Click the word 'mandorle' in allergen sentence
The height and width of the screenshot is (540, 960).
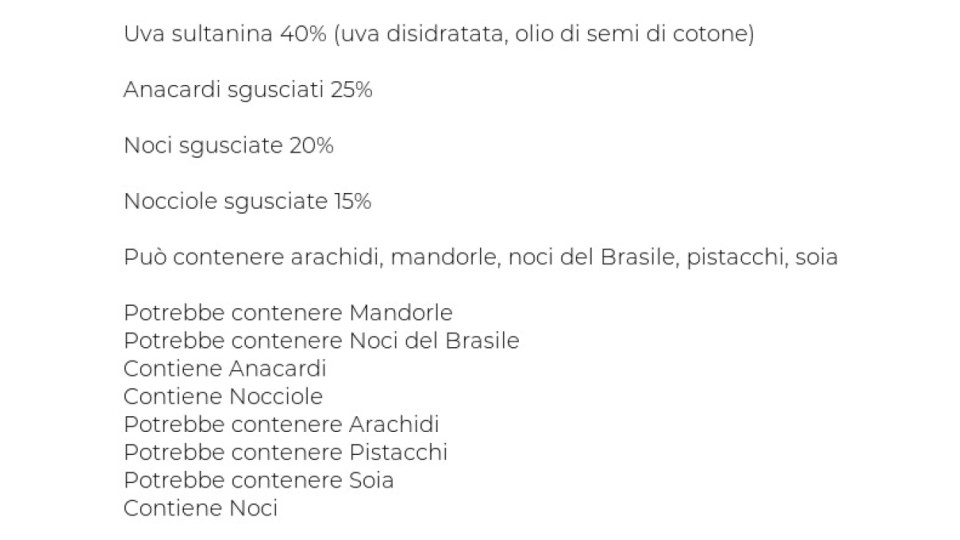tap(446, 257)
